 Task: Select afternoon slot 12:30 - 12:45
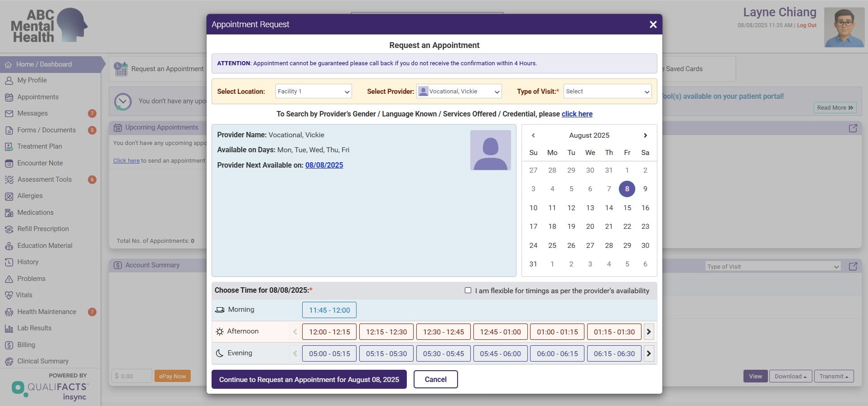pos(444,332)
